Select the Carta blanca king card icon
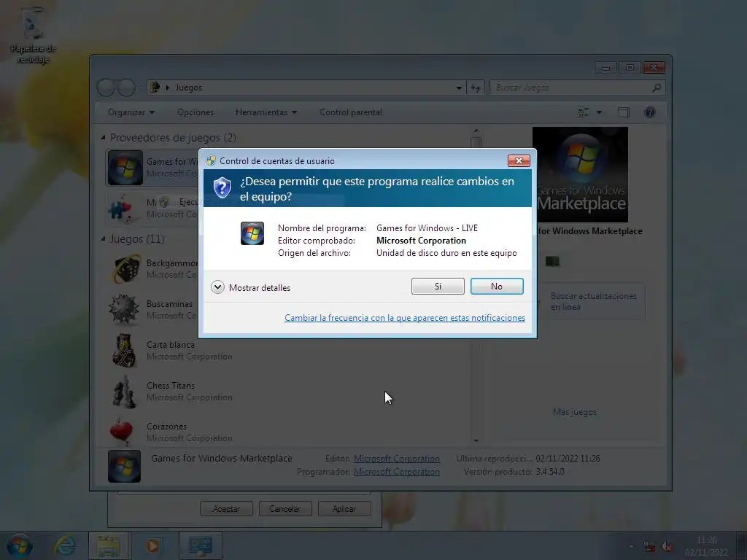The height and width of the screenshot is (560, 747). pos(124,351)
